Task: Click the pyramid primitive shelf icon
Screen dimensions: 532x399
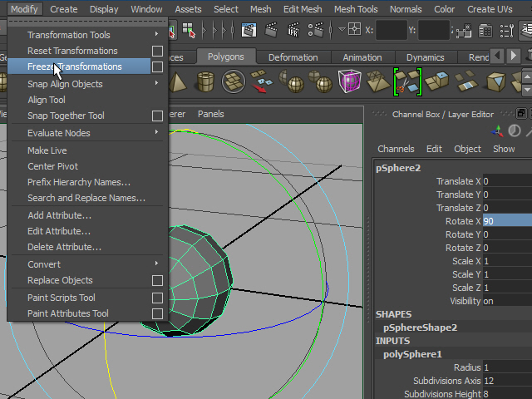Action: point(177,81)
